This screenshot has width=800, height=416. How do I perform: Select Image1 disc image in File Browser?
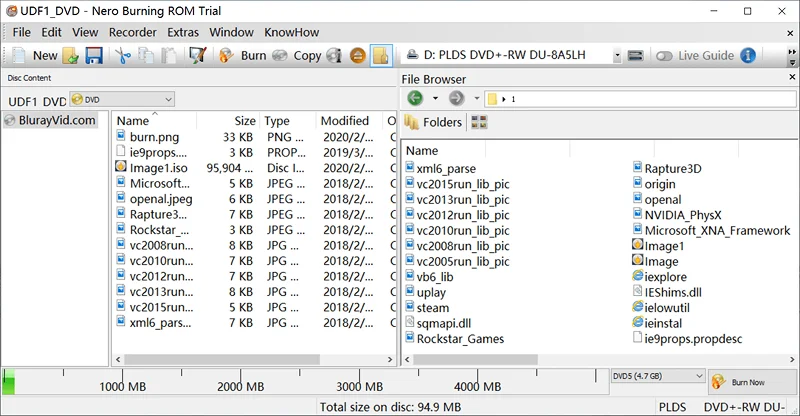click(658, 246)
